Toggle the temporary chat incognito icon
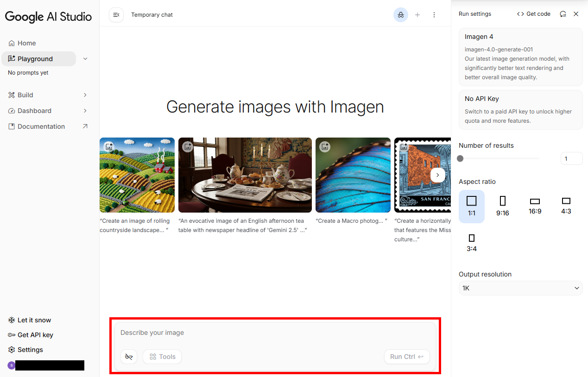The image size is (588, 377). click(x=401, y=15)
